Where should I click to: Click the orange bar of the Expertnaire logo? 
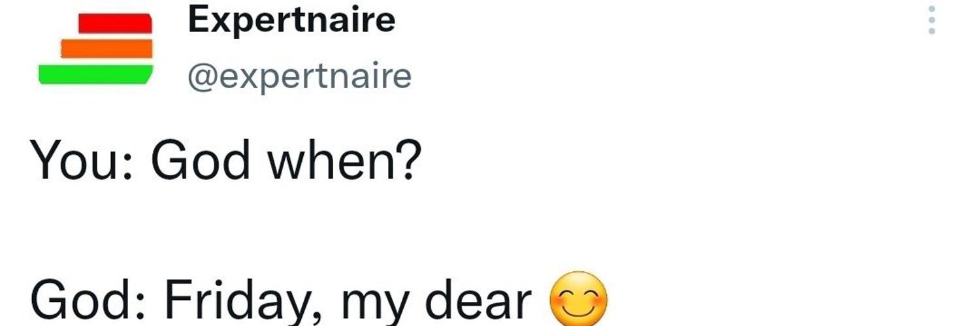(x=106, y=48)
